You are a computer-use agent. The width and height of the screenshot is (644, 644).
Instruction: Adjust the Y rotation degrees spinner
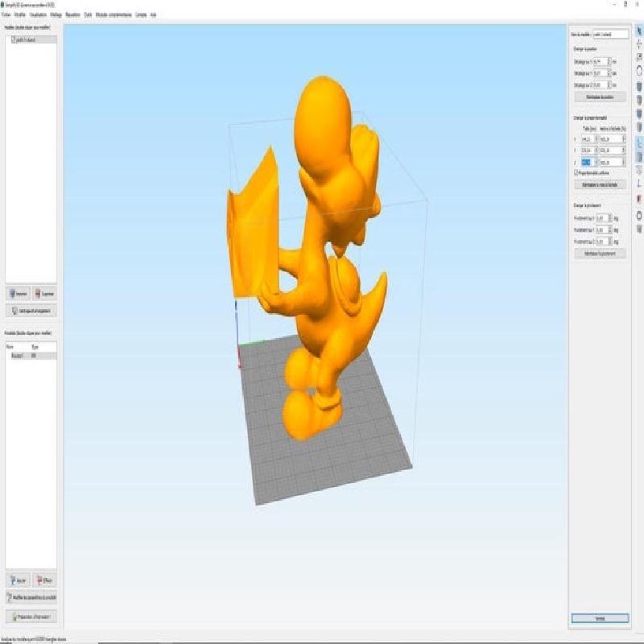point(610,230)
